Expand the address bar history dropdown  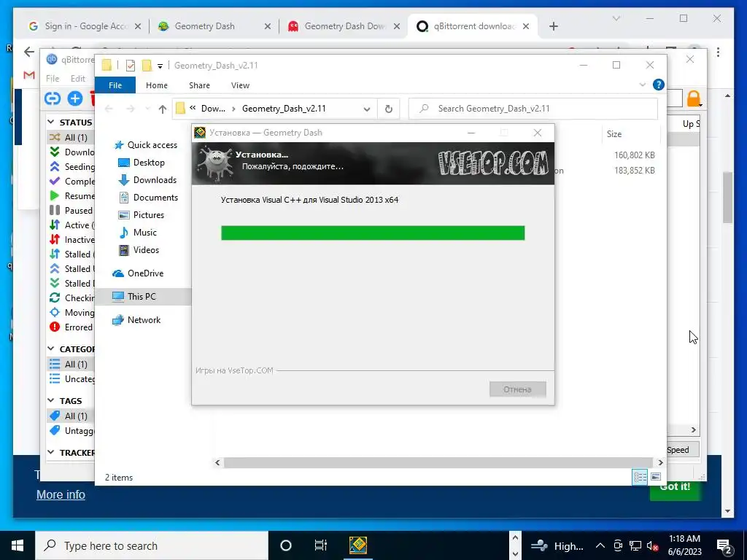point(367,109)
